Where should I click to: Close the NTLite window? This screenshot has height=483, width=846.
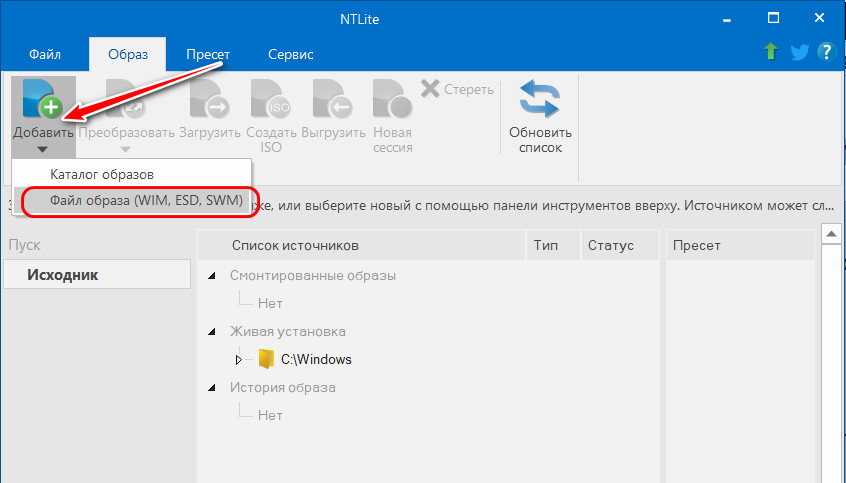tap(819, 18)
